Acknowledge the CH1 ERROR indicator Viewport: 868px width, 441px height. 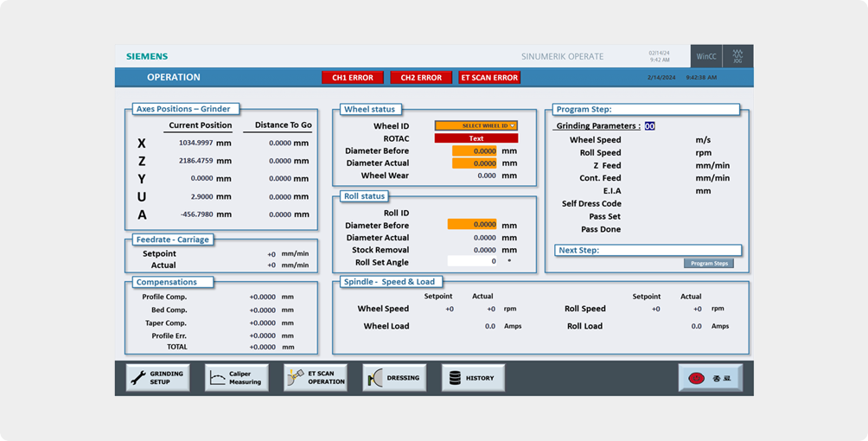pyautogui.click(x=353, y=78)
